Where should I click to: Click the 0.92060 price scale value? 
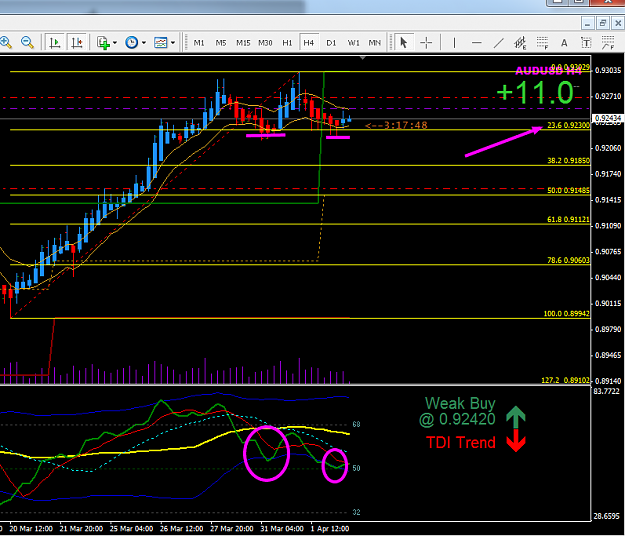[608, 148]
